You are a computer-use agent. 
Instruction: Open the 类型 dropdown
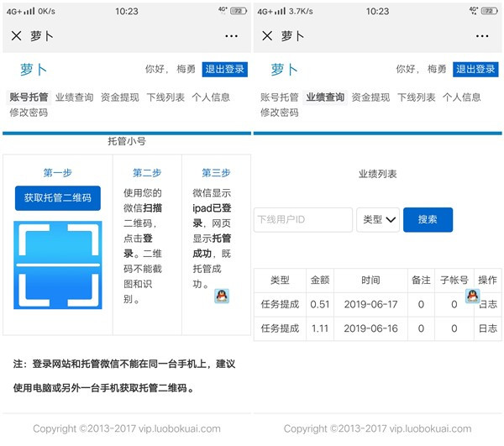[378, 220]
